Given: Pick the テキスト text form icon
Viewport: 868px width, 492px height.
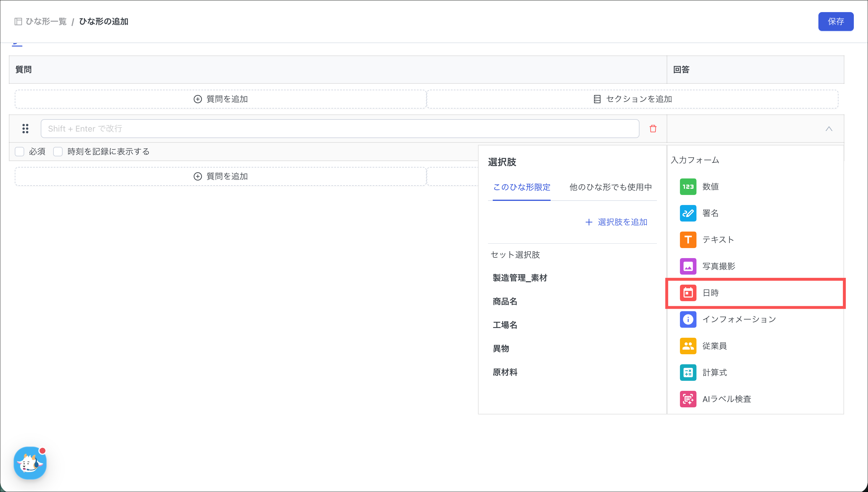Looking at the screenshot, I should pos(688,240).
